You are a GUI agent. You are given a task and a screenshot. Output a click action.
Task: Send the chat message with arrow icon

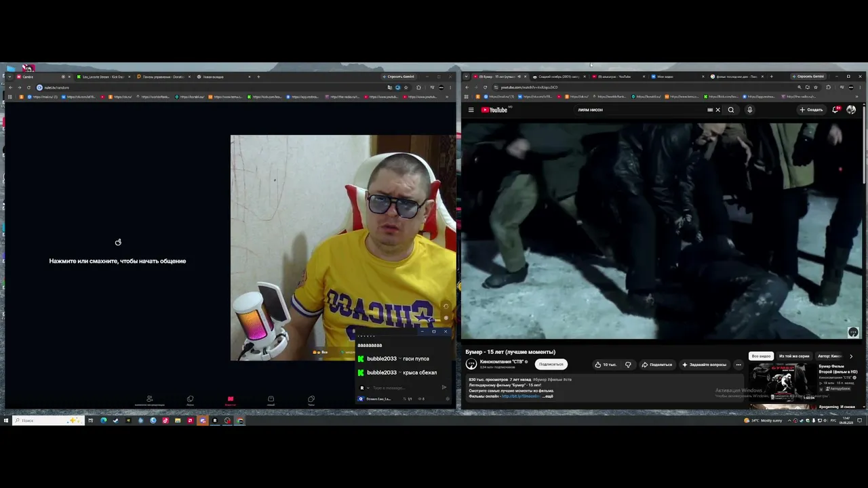coord(444,388)
